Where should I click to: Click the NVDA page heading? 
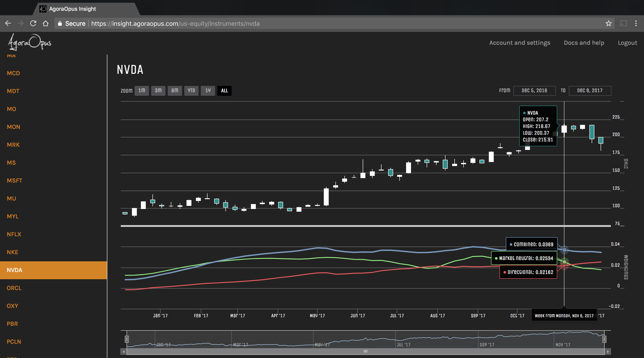[130, 70]
